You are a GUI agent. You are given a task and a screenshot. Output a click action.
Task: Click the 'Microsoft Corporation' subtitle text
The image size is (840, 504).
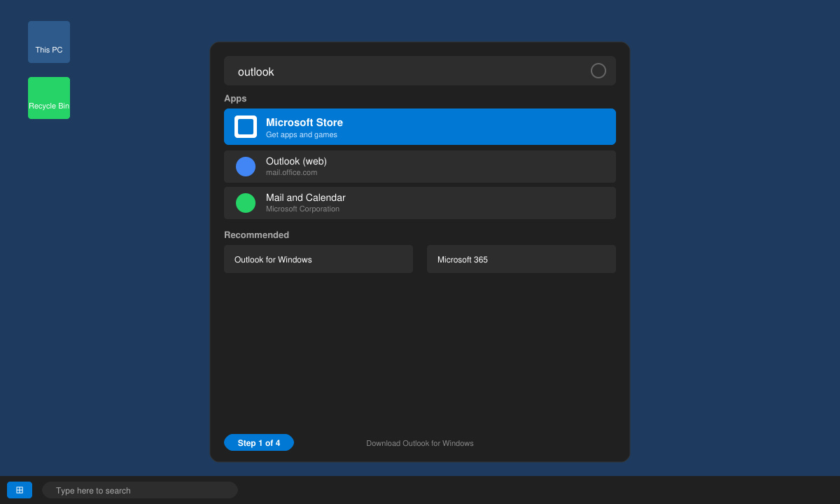[302, 209]
